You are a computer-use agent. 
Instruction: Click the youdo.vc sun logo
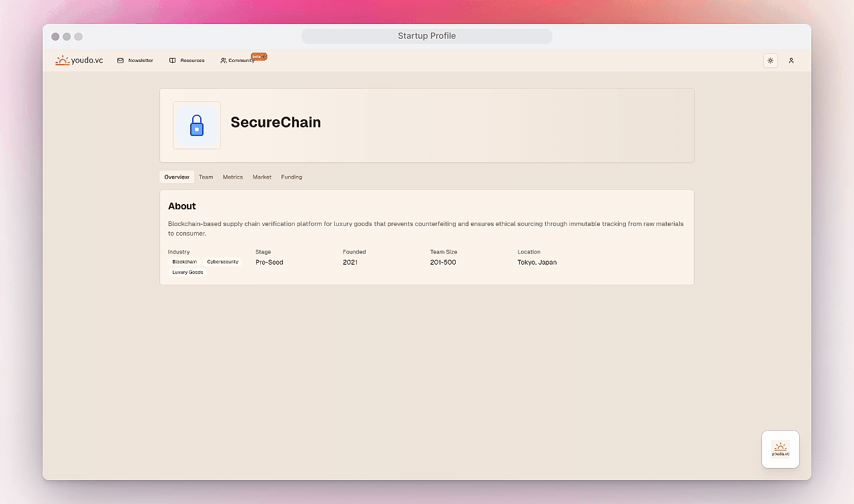coord(63,61)
